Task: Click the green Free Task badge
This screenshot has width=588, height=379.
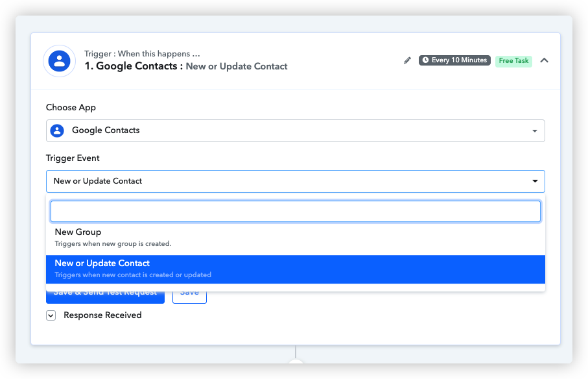Action: click(513, 61)
